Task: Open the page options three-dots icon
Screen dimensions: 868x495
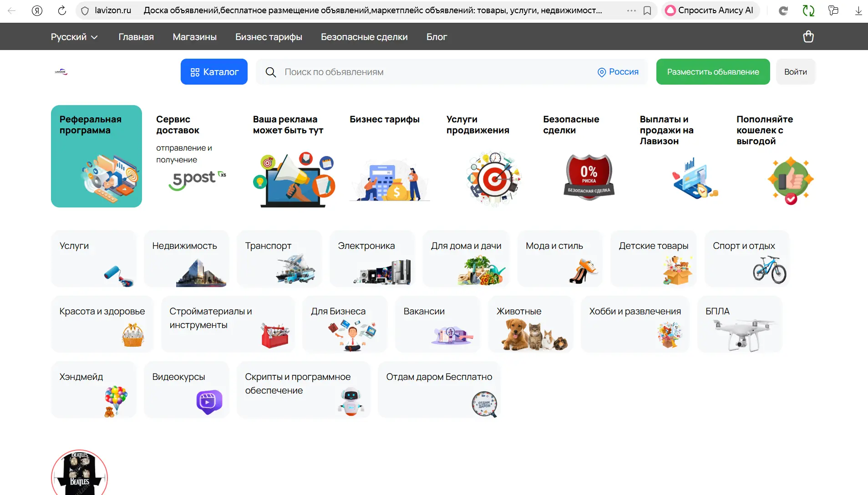Action: [x=631, y=10]
